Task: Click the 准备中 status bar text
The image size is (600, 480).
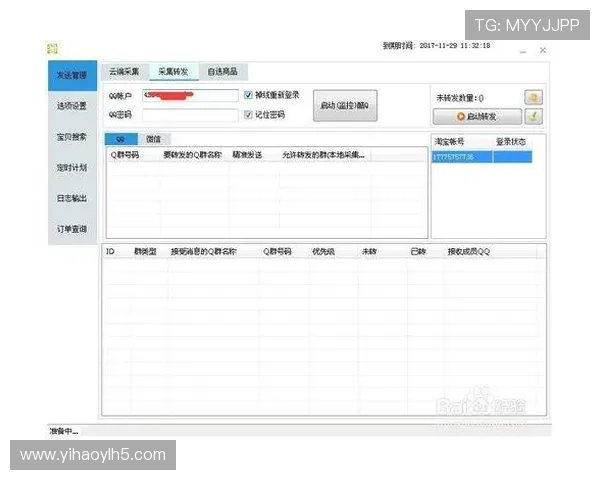Action: point(64,431)
